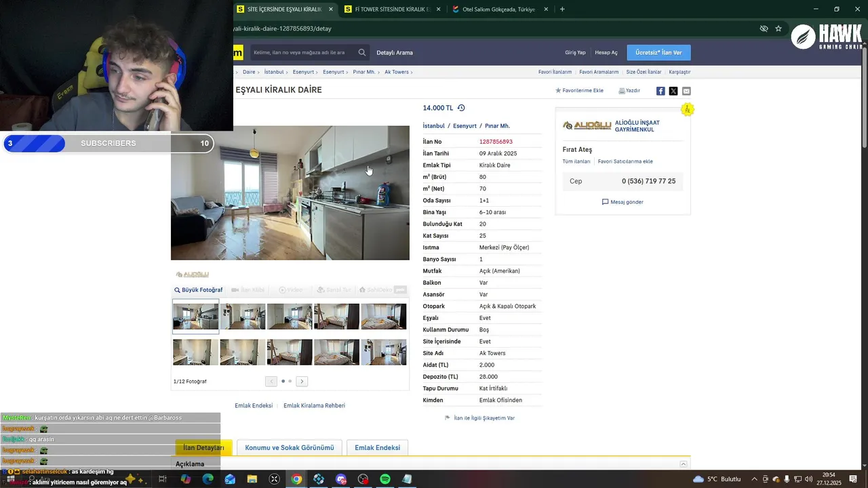
Task: Switch to Fİ TOWER SİTESİNDE browser tab
Action: click(392, 9)
